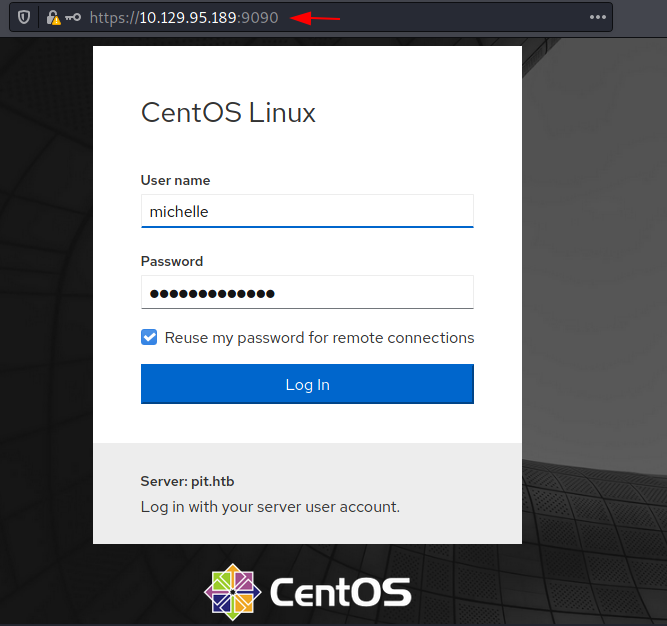Click the Log In button
Image resolution: width=667 pixels, height=626 pixels.
tap(307, 384)
